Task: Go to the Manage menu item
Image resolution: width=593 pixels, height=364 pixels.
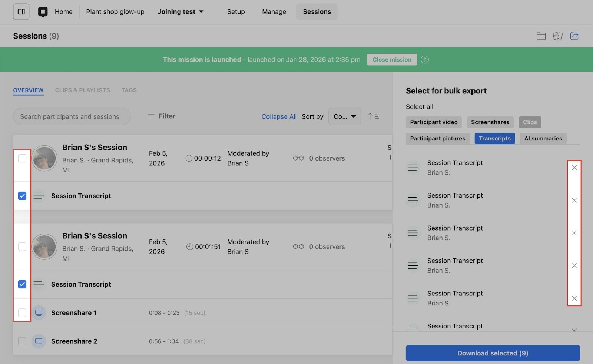Action: click(274, 12)
